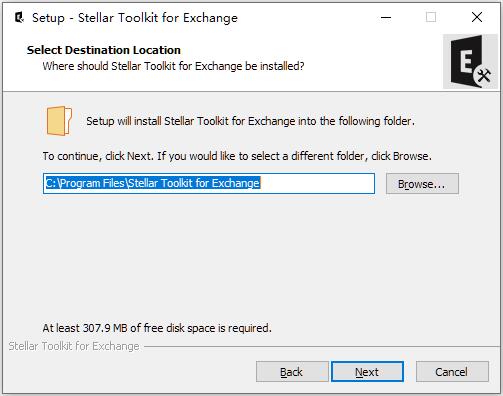Click the window title 'Setup - Stellar Toolkit'
Image resolution: width=503 pixels, height=396 pixels.
pos(135,18)
